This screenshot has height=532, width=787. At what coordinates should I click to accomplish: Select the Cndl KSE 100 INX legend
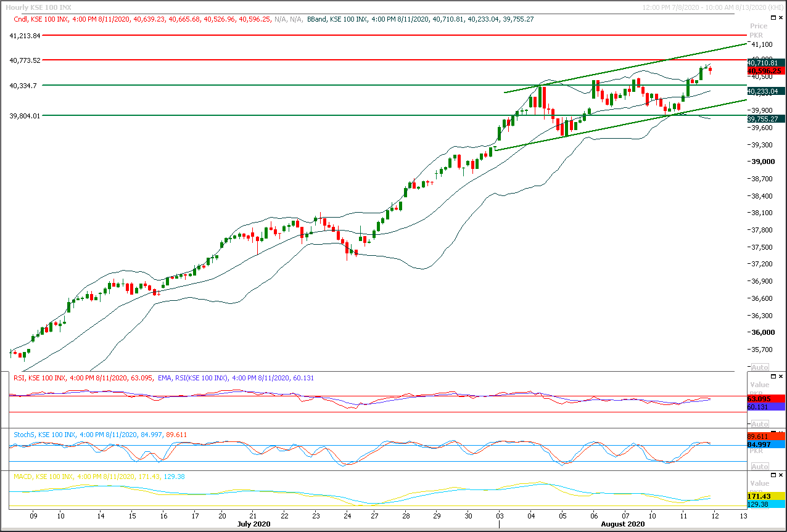(x=158, y=20)
